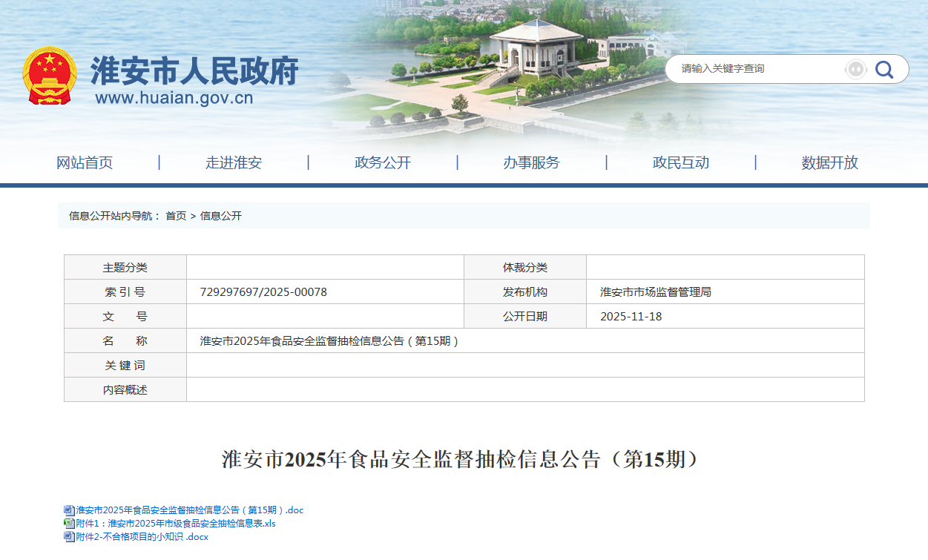The height and width of the screenshot is (560, 928).
Task: Click the 关键词 label cell
Action: (125, 366)
